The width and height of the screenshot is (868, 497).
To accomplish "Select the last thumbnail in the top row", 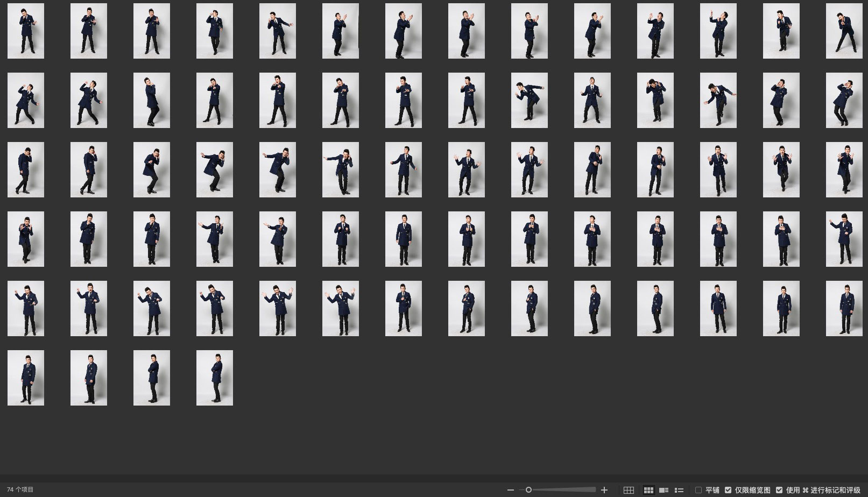I will pyautogui.click(x=844, y=31).
